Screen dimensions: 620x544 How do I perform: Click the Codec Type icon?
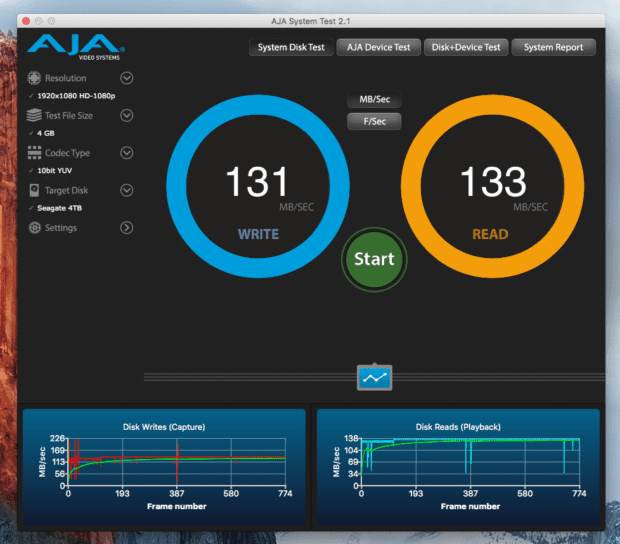[35, 153]
